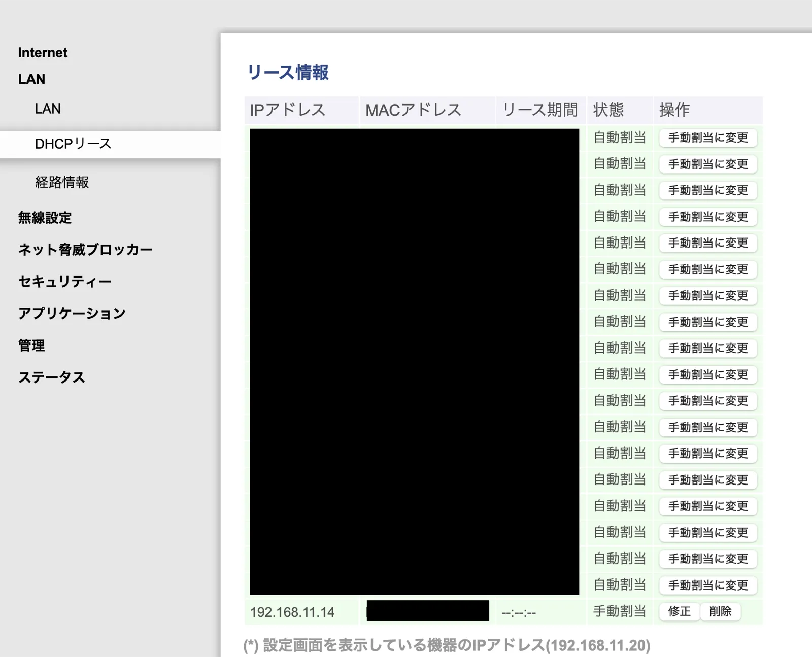The width and height of the screenshot is (812, 657).
Task: Click the MACアドレス column header
Action: 414,110
